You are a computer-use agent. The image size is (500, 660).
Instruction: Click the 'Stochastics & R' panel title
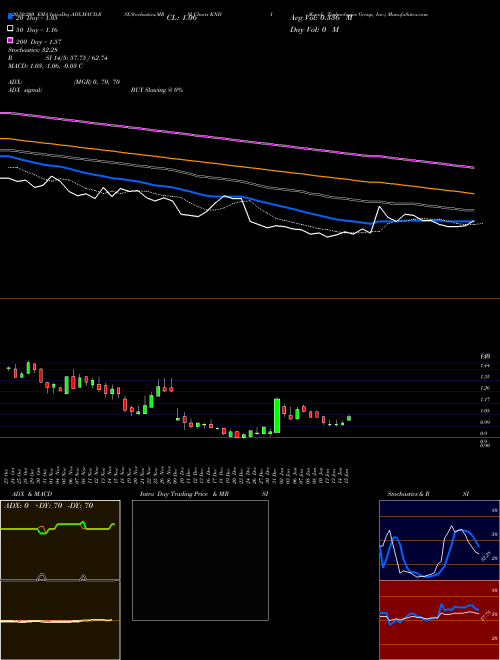tap(408, 494)
